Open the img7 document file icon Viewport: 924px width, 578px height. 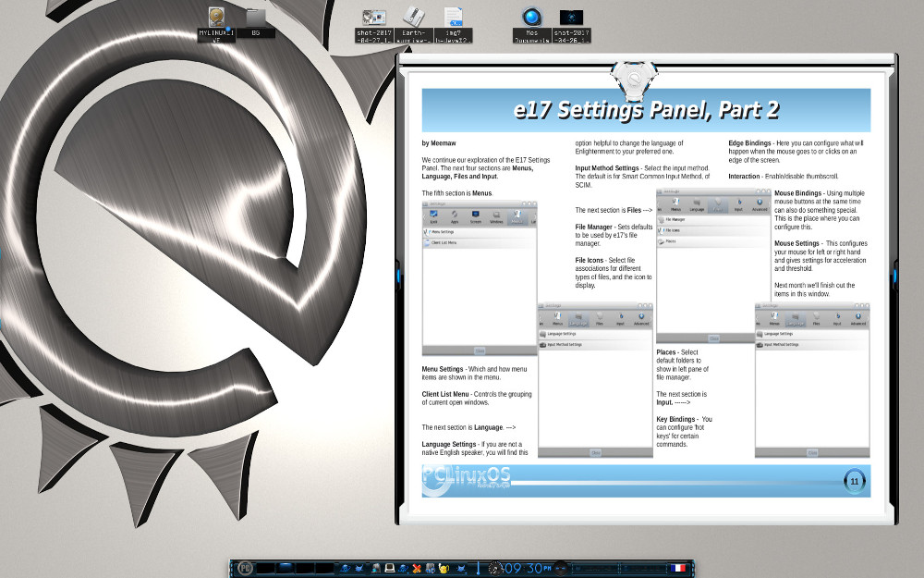[x=453, y=25]
